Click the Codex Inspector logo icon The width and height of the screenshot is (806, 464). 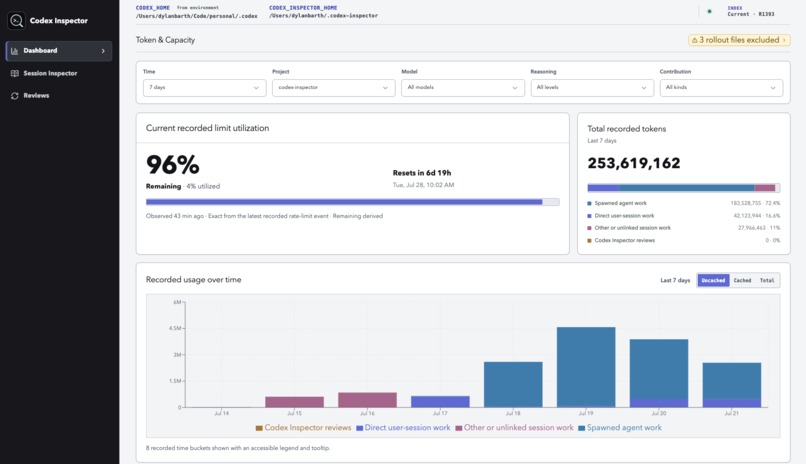pyautogui.click(x=16, y=21)
